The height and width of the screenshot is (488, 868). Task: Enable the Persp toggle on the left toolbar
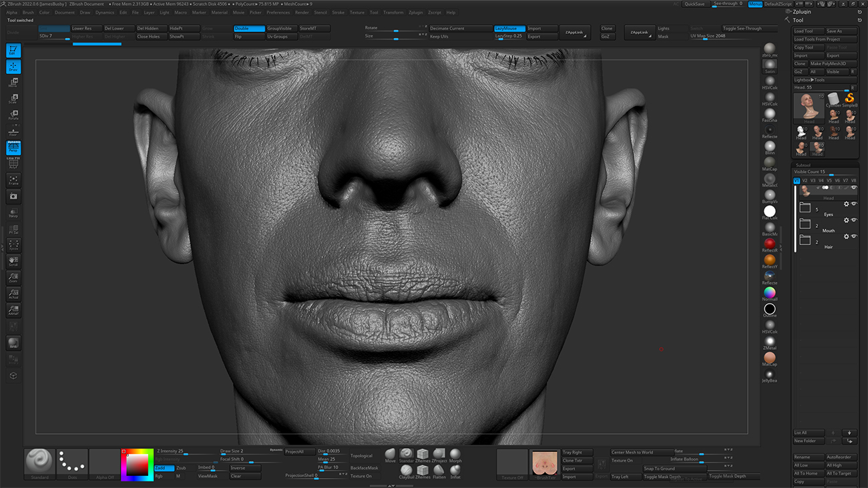tap(13, 148)
